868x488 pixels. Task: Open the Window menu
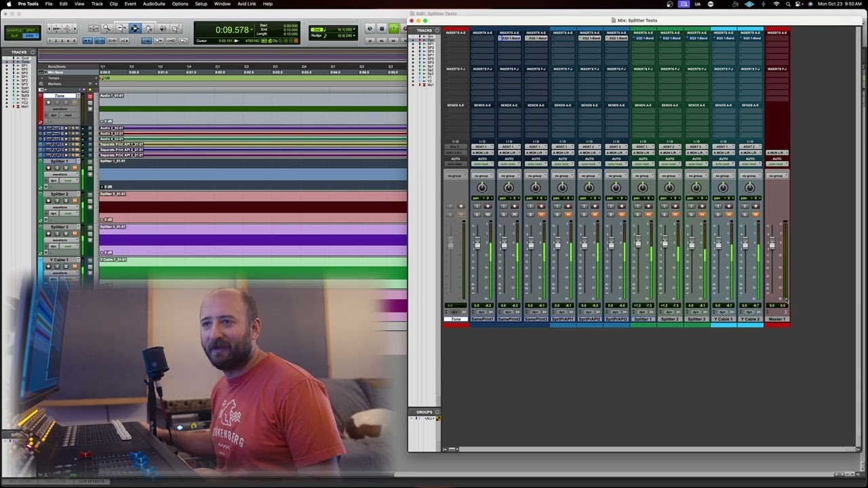222,4
